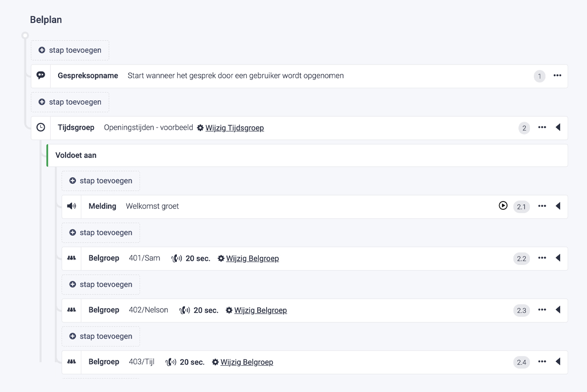
Task: Open options menu for Gespreksopname step
Action: click(x=557, y=75)
